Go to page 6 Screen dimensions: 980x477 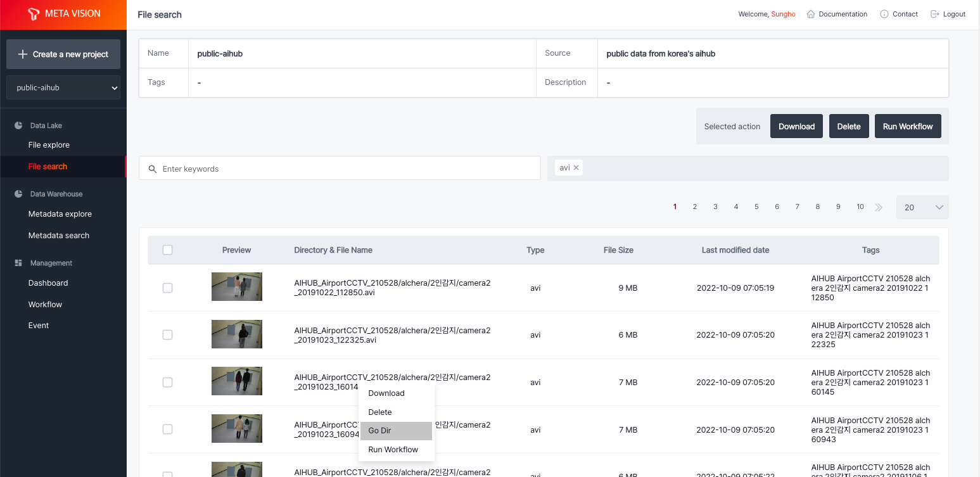pyautogui.click(x=777, y=207)
